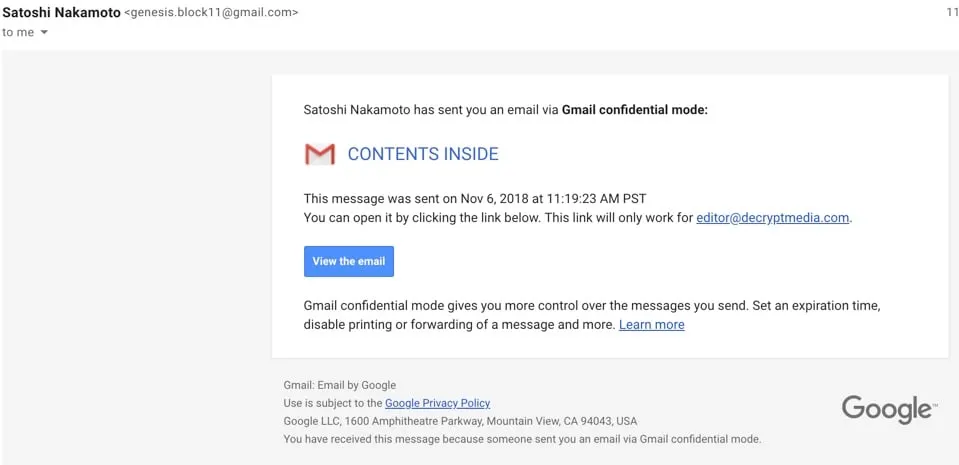Image resolution: width=959 pixels, height=465 pixels.
Task: Click the View the email button
Action: (349, 261)
